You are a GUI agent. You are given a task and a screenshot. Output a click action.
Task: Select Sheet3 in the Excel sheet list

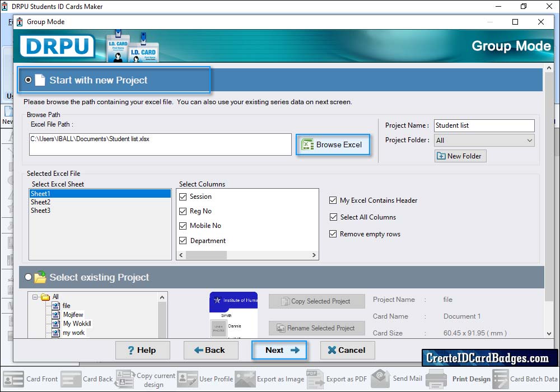pyautogui.click(x=100, y=211)
